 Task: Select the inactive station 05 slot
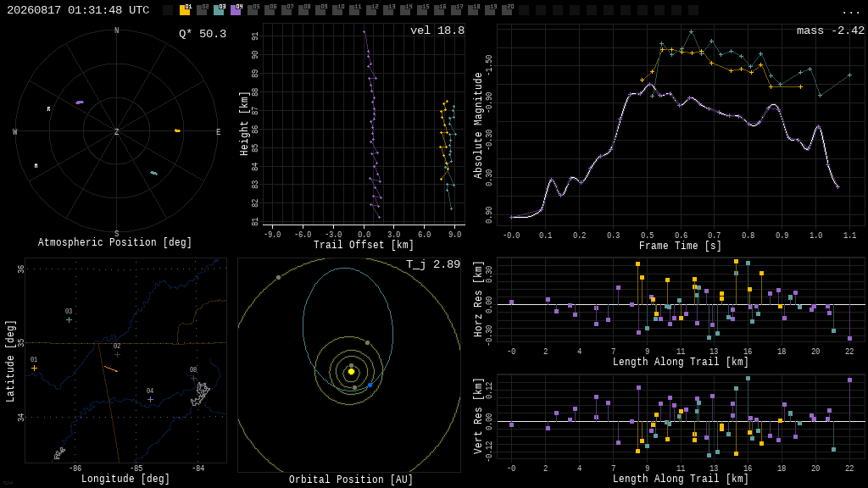click(253, 9)
